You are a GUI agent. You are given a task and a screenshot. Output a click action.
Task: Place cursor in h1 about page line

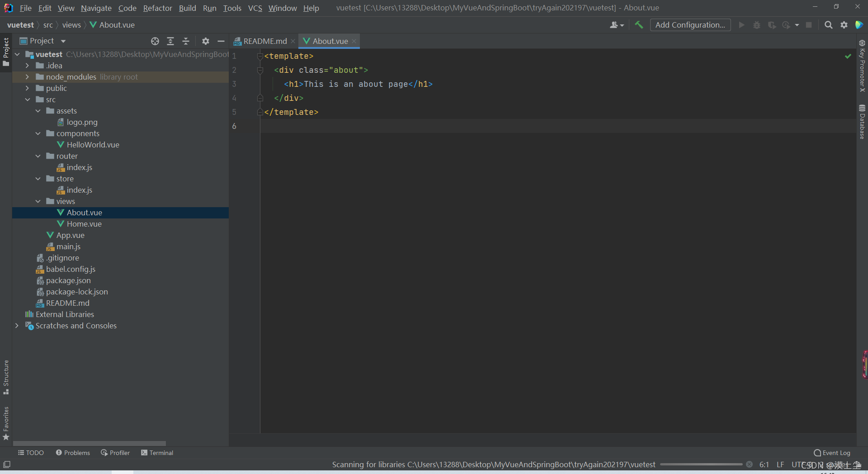[358, 84]
